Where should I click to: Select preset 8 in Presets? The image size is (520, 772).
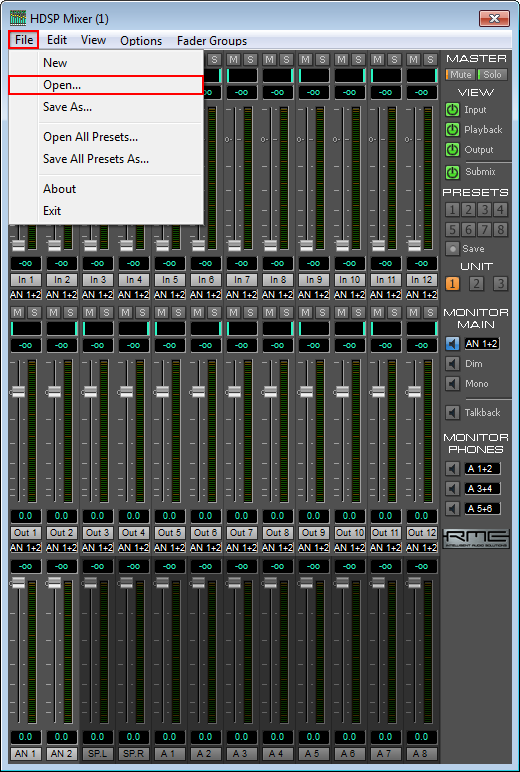click(500, 229)
